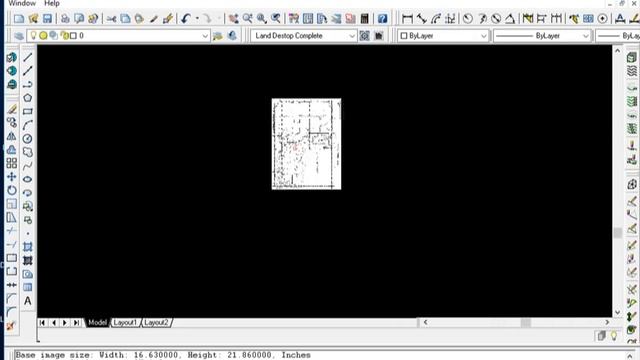Click the inserted floor plan image

[307, 144]
